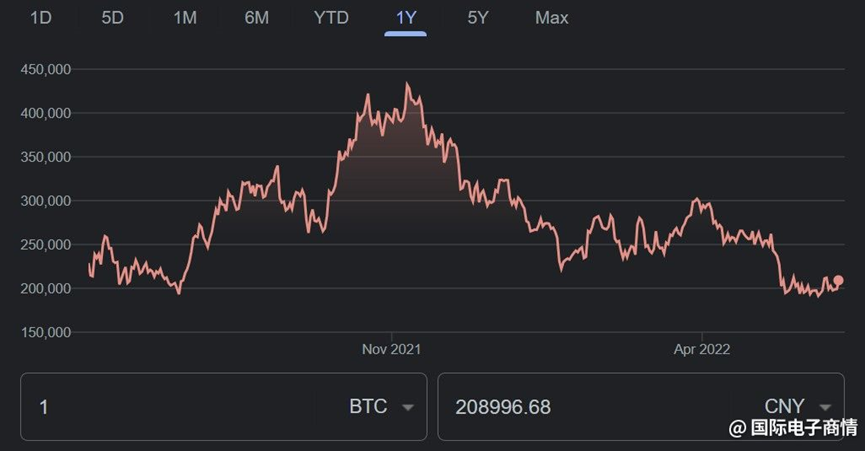Show the 1M chart range
Screen dimensions: 865x451
[x=185, y=18]
